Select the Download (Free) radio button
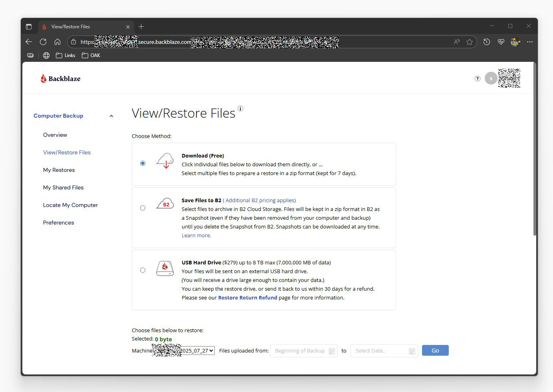The image size is (553, 392). tap(143, 163)
